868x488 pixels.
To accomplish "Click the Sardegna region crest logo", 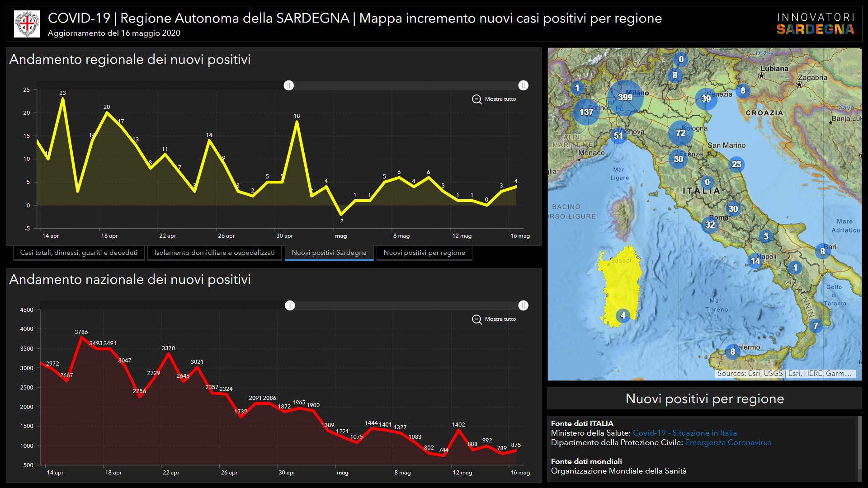I will 27,24.
